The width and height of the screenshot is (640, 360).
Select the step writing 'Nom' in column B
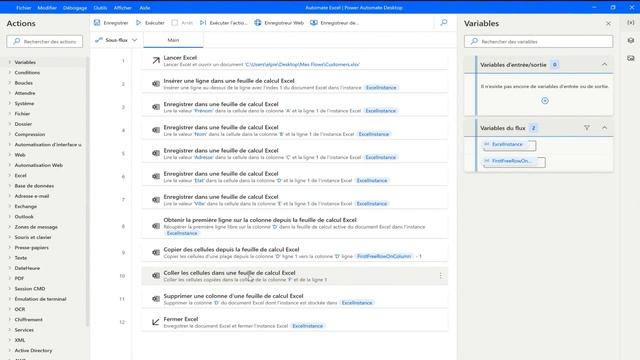pos(295,130)
